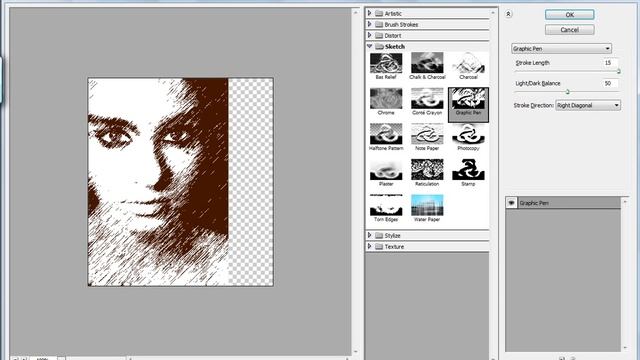Click the Stroke Length value field

(610, 63)
